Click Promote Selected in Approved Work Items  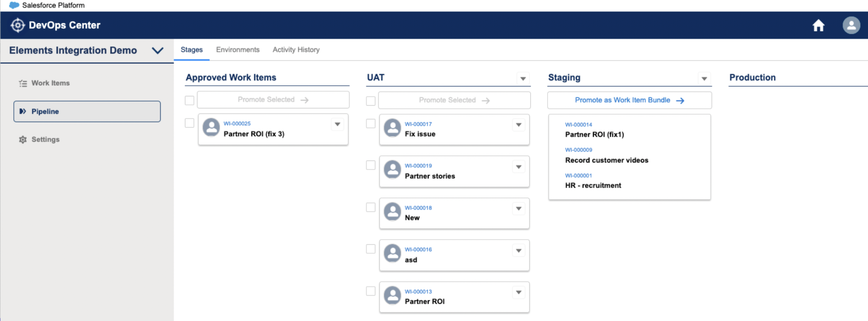click(273, 100)
